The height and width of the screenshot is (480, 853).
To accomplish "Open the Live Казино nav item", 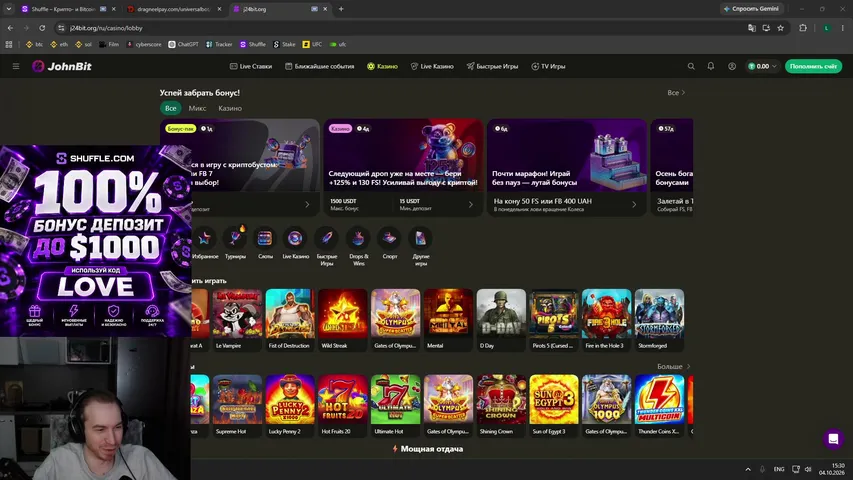I will click(432, 66).
